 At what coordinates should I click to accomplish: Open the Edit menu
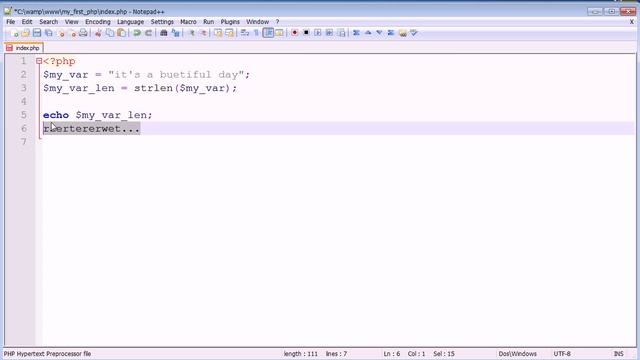27,22
